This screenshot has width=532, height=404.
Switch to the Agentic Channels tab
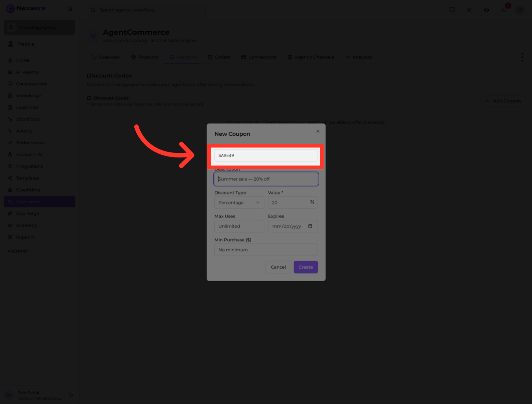point(311,57)
